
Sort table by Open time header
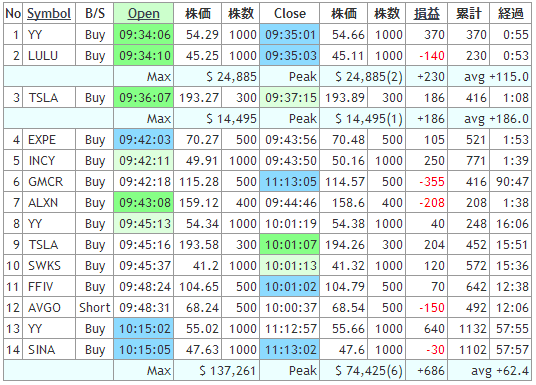click(144, 14)
